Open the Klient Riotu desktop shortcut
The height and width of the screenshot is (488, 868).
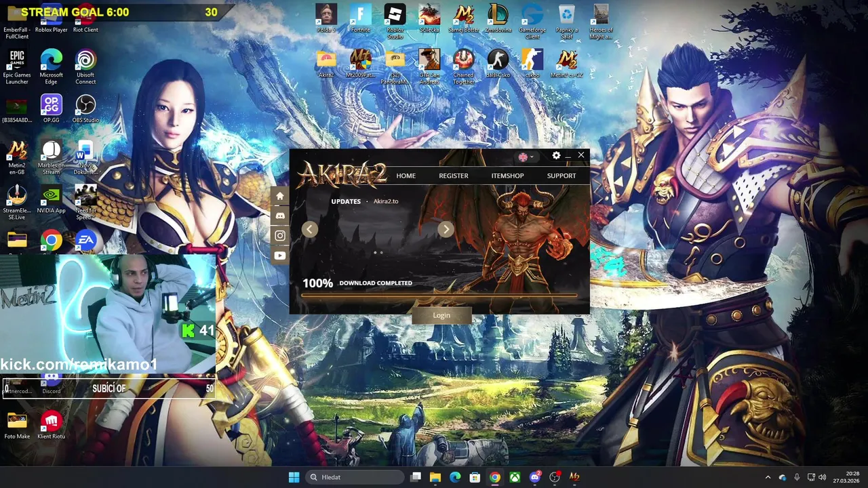pos(51,425)
